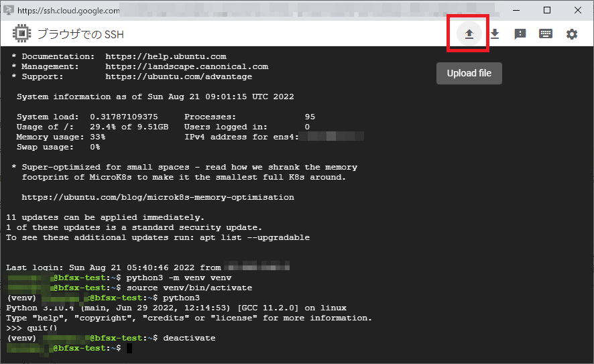The image size is (594, 364).
Task: Click the window icon beside the URL
Action: (x=8, y=10)
